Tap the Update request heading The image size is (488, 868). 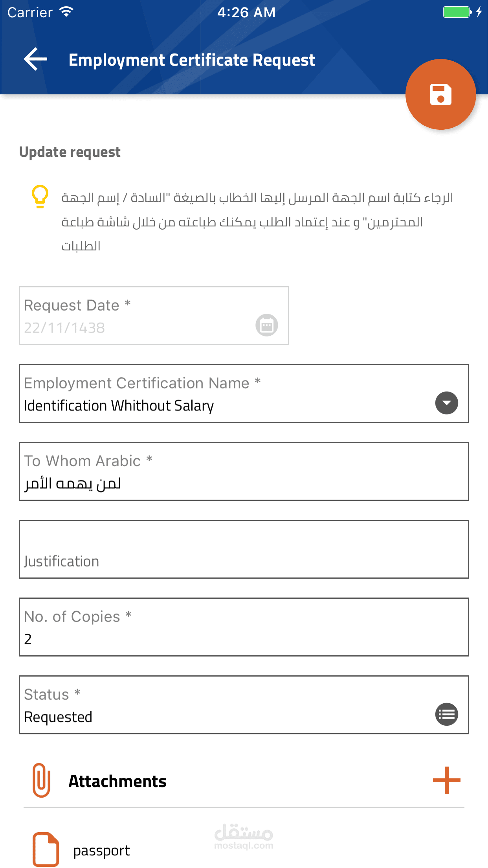click(70, 152)
